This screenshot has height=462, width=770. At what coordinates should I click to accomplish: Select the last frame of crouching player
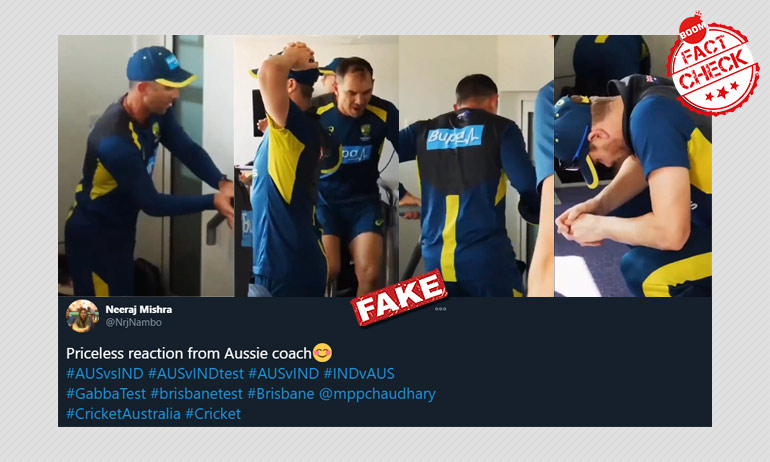tap(632, 165)
